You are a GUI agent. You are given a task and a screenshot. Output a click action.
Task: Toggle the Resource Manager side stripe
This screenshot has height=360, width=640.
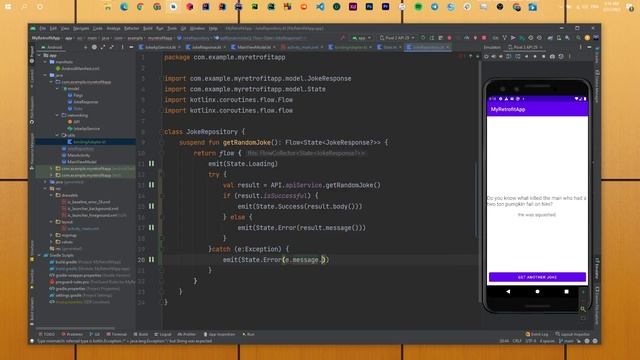pyautogui.click(x=32, y=150)
